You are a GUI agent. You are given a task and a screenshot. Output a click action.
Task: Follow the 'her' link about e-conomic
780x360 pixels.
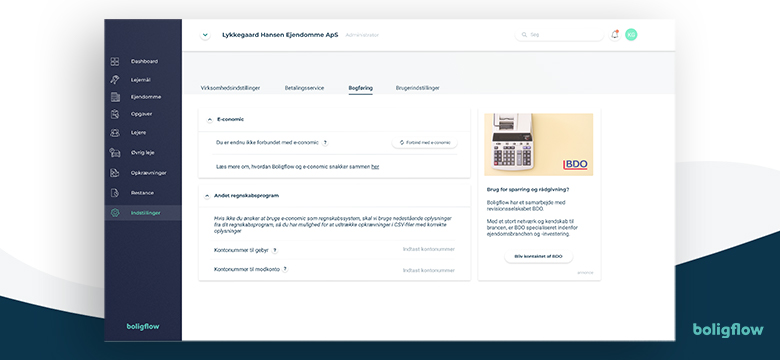[375, 167]
